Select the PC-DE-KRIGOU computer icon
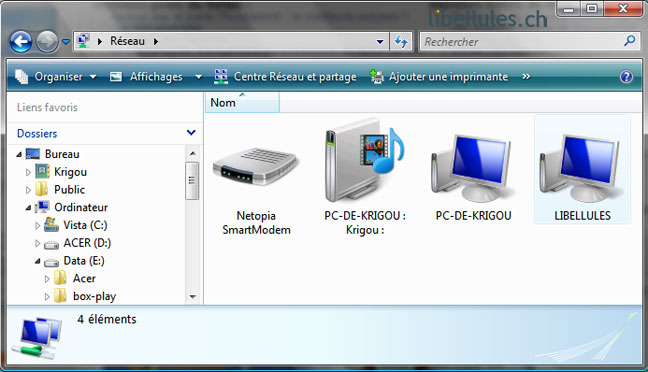Viewport: 648px width, 372px height. tap(472, 168)
